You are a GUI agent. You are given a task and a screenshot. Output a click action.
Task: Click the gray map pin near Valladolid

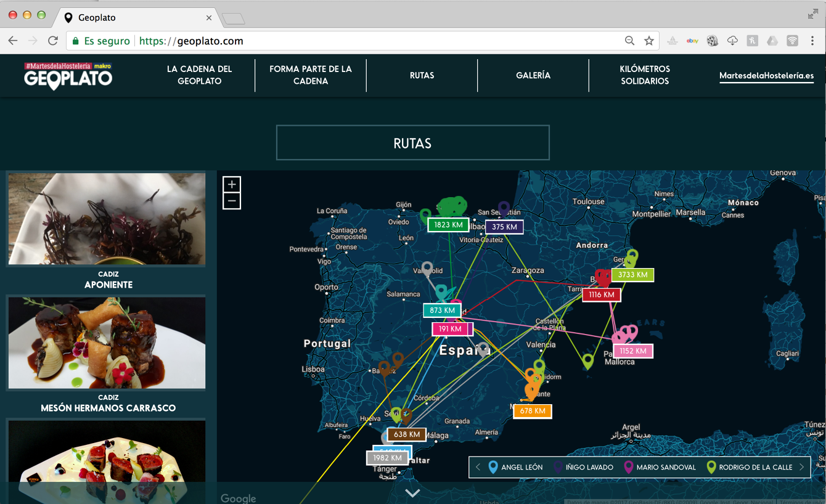[427, 269]
